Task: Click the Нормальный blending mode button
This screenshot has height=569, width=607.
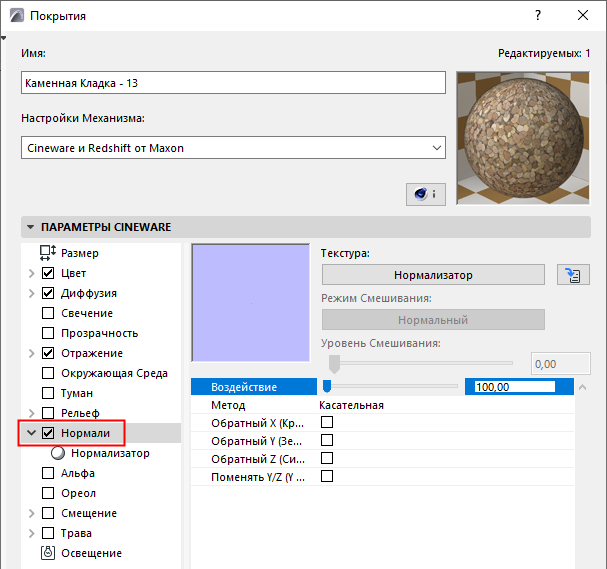Action: (x=433, y=320)
